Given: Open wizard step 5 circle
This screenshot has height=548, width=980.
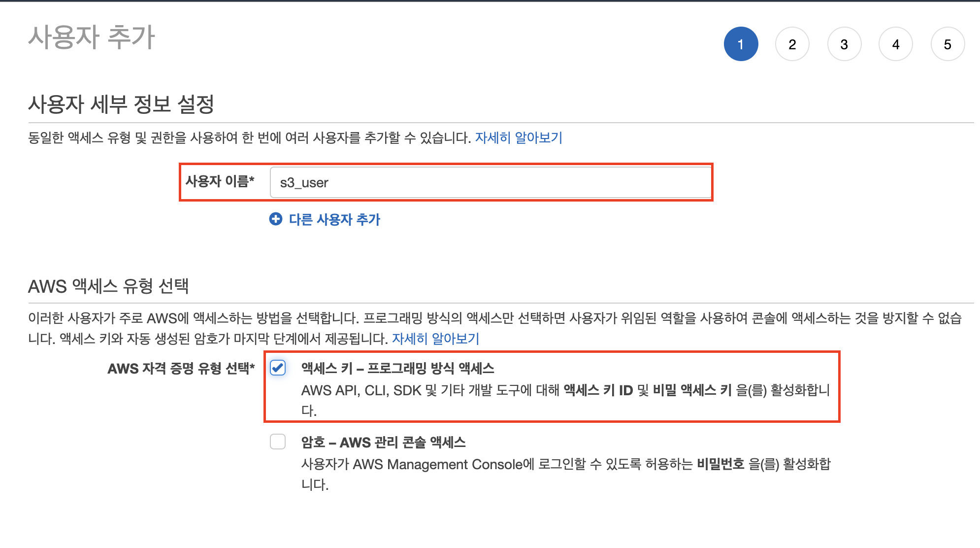Looking at the screenshot, I should click(x=947, y=44).
